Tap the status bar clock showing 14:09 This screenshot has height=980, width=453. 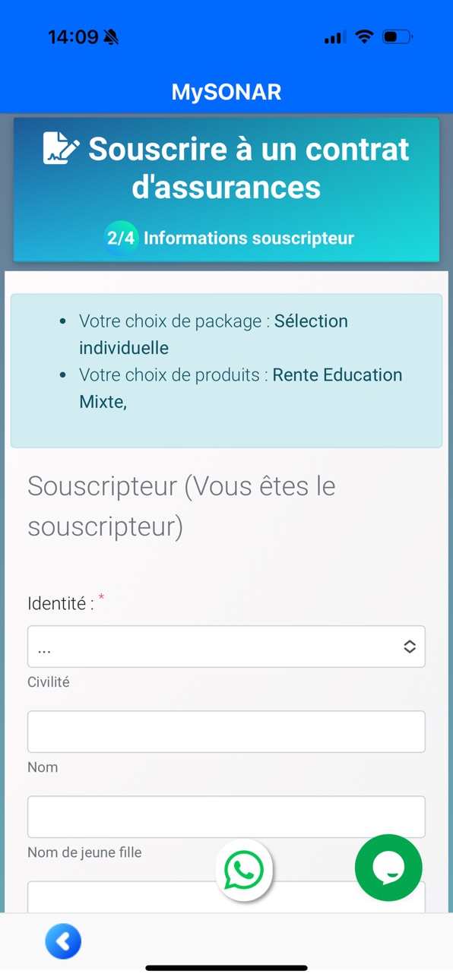[x=73, y=36]
